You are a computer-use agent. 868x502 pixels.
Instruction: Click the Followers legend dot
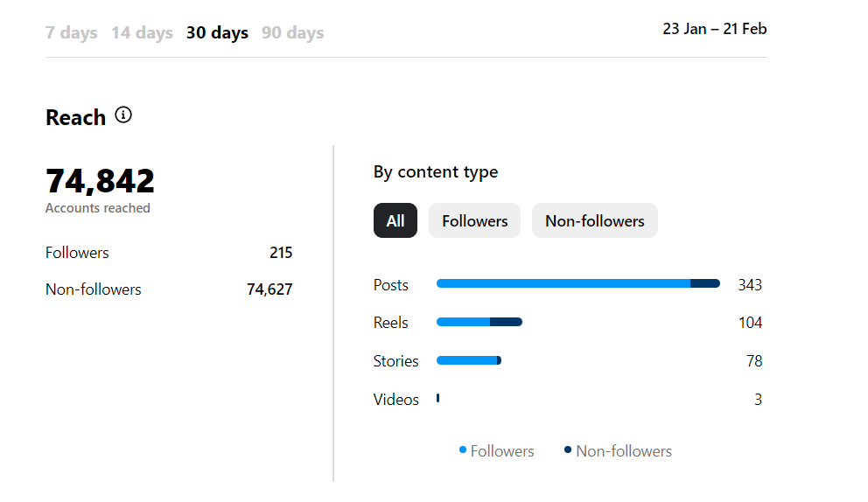tap(463, 450)
